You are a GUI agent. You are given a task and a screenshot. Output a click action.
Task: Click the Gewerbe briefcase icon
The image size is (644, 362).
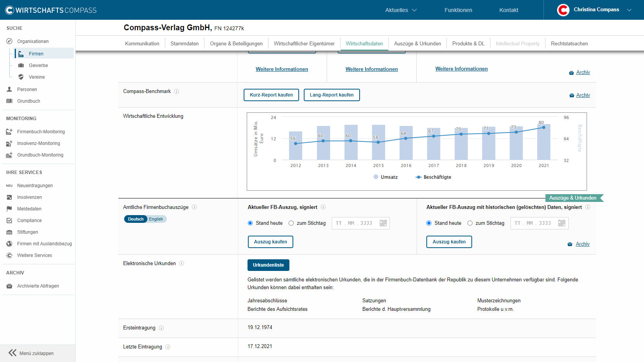(x=21, y=66)
